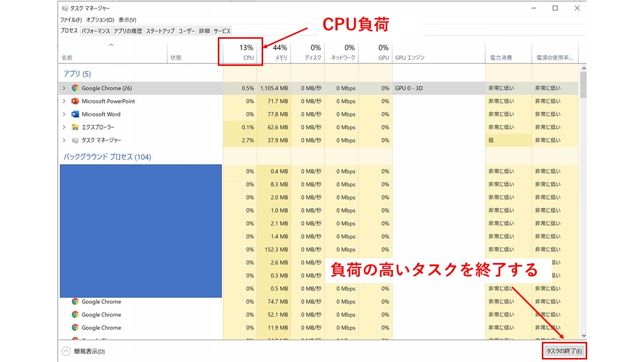Sort by the 電力消費 column header
The height and width of the screenshot is (362, 644).
(508, 52)
